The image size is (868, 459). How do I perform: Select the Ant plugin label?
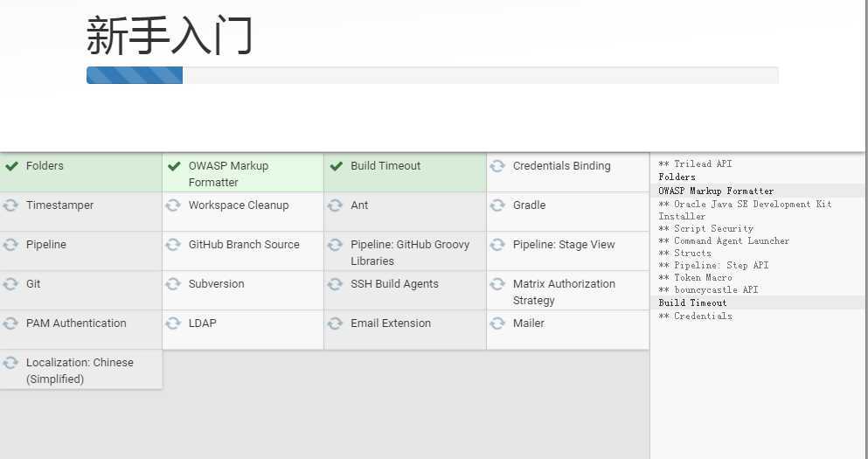(x=359, y=205)
